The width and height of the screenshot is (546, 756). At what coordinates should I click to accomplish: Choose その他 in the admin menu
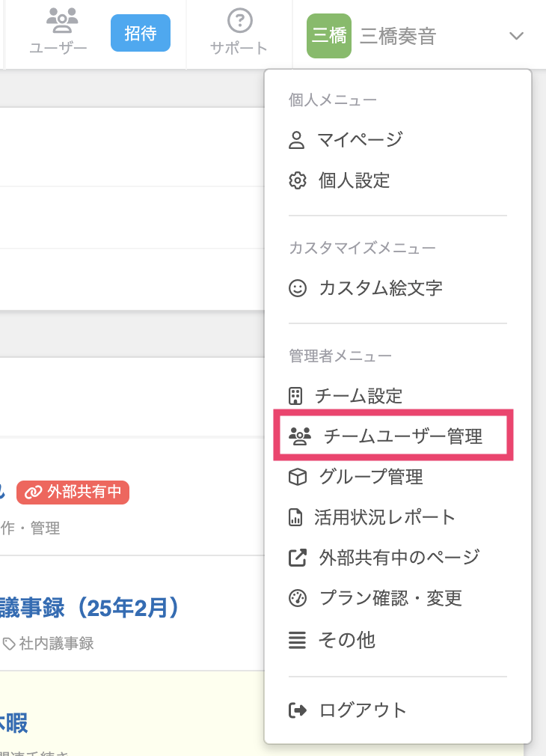pyautogui.click(x=346, y=640)
